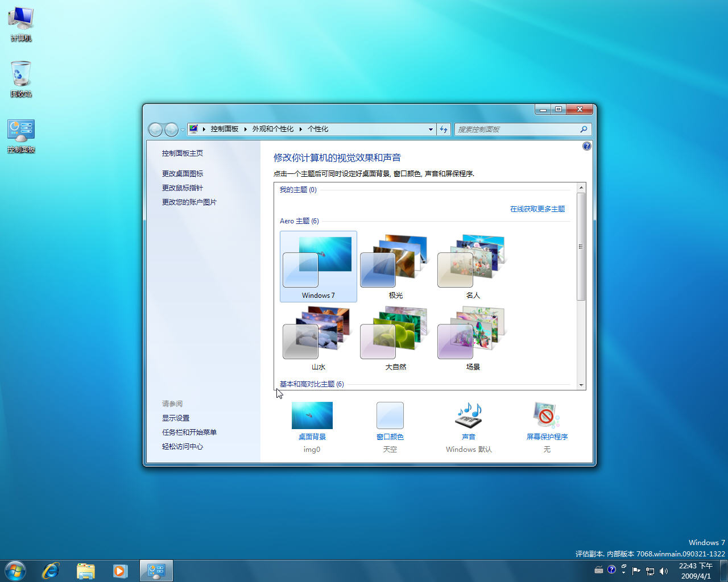Click the 屏幕保护程序 text link
Image resolution: width=728 pixels, height=582 pixels.
tap(547, 437)
